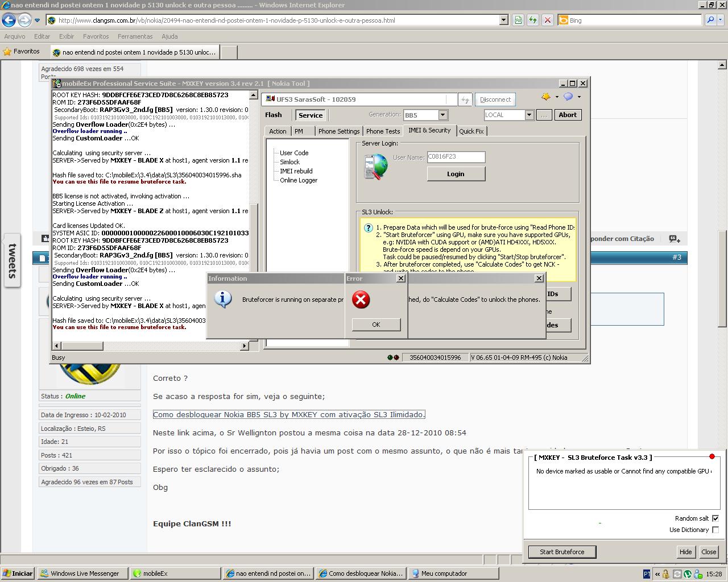
Task: Open the chat bubble dropdown arrow
Action: 579,97
